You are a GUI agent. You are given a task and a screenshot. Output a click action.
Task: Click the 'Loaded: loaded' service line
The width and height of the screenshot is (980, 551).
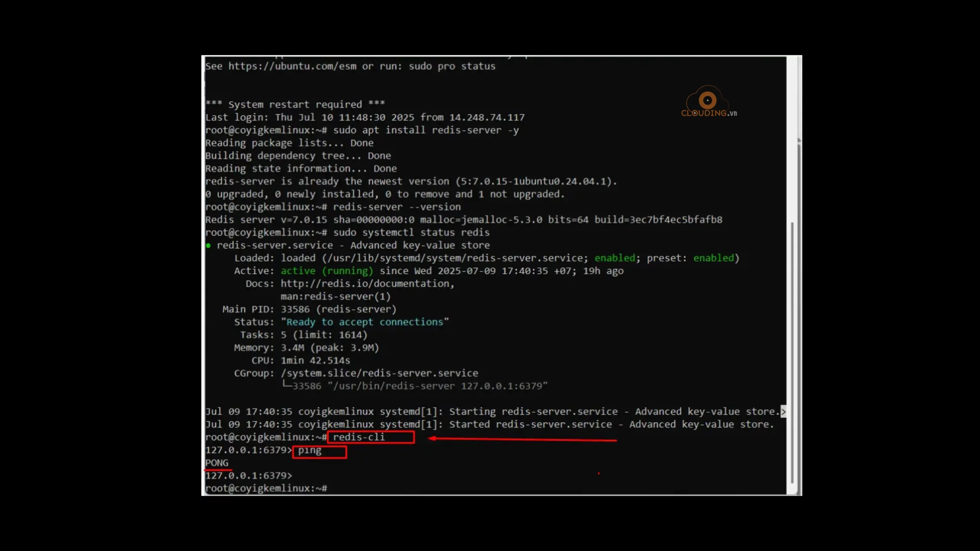point(487,258)
